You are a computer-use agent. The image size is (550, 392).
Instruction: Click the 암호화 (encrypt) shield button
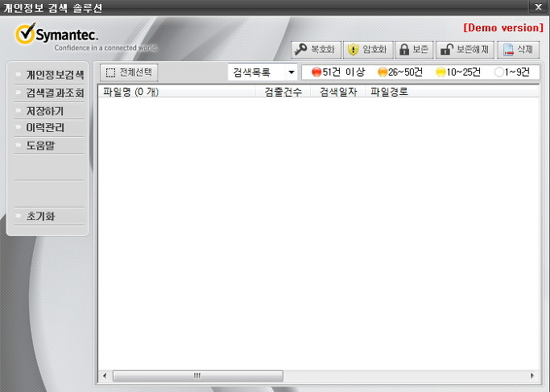368,49
